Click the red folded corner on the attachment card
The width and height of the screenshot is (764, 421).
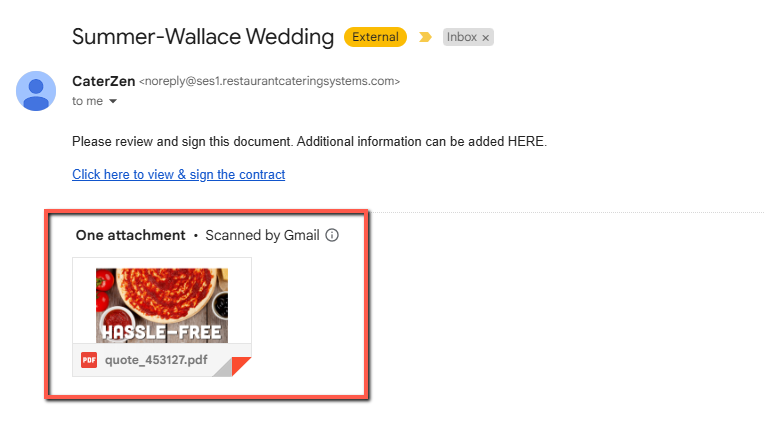coord(241,366)
